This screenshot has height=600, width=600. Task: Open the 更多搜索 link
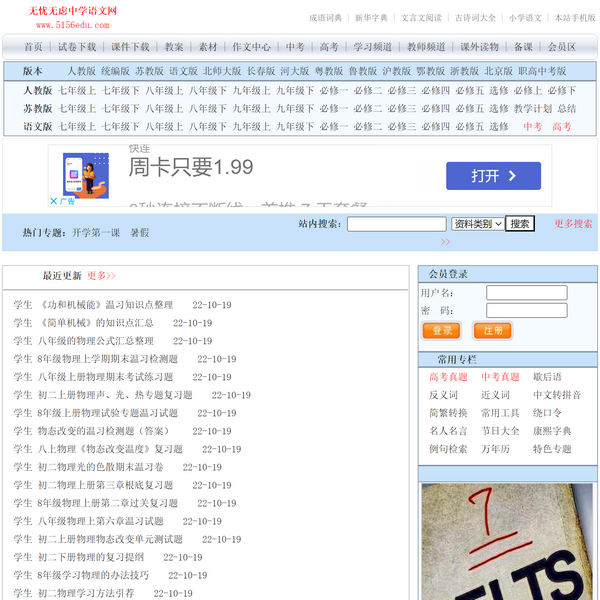573,224
